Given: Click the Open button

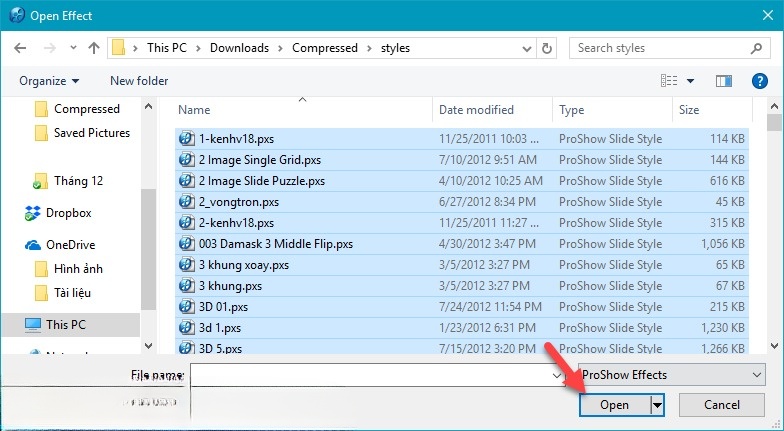Looking at the screenshot, I should 614,405.
